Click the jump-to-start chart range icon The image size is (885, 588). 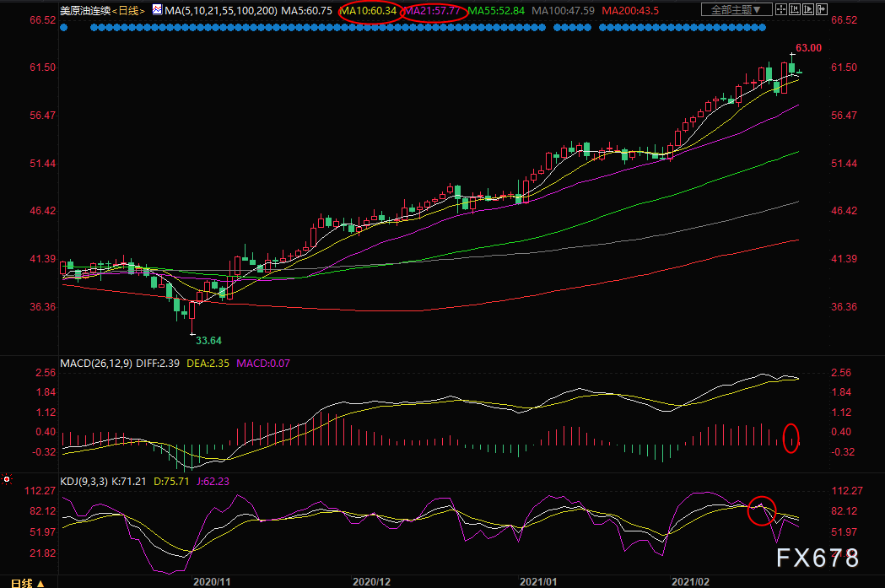click(x=795, y=9)
